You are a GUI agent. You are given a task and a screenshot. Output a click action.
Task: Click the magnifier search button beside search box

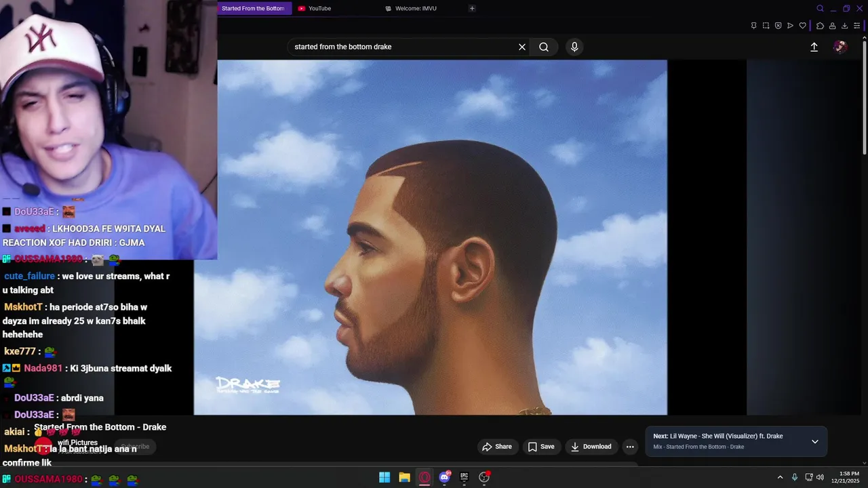[544, 47]
